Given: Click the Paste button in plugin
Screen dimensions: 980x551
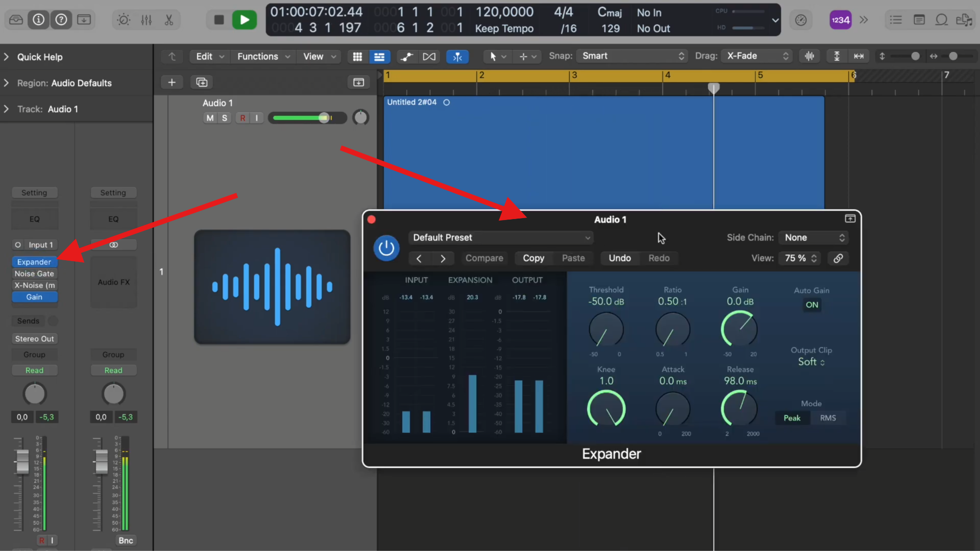Looking at the screenshot, I should [573, 258].
